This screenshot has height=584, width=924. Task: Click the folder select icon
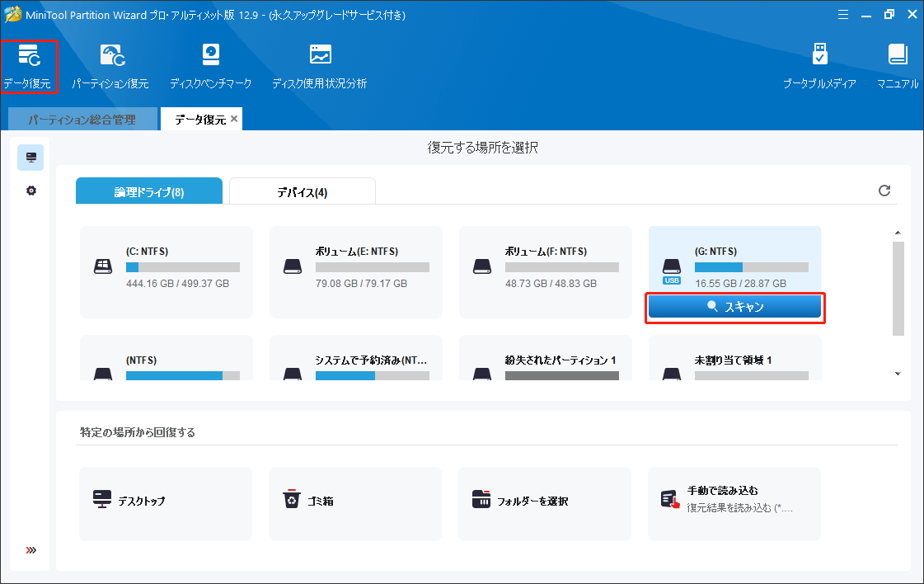point(481,499)
